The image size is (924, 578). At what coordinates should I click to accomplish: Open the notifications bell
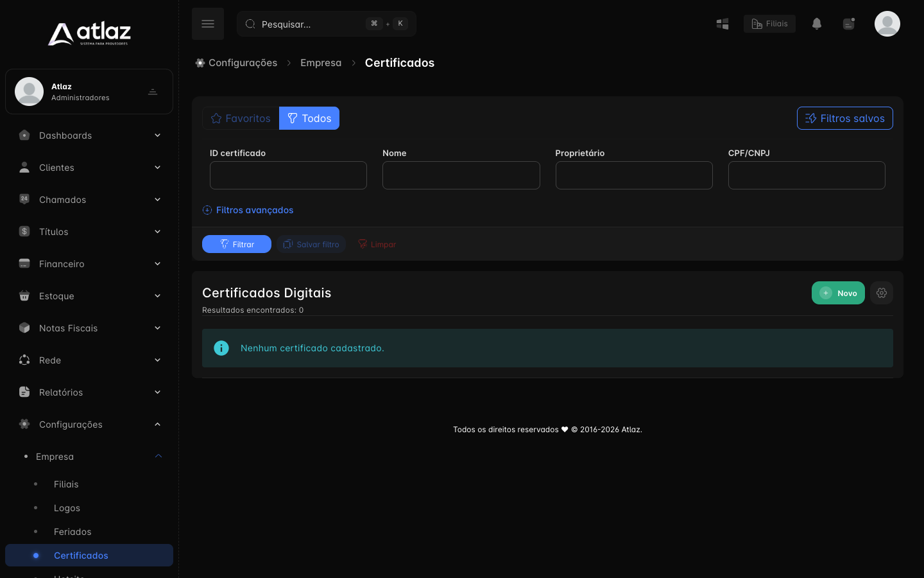pyautogui.click(x=817, y=24)
